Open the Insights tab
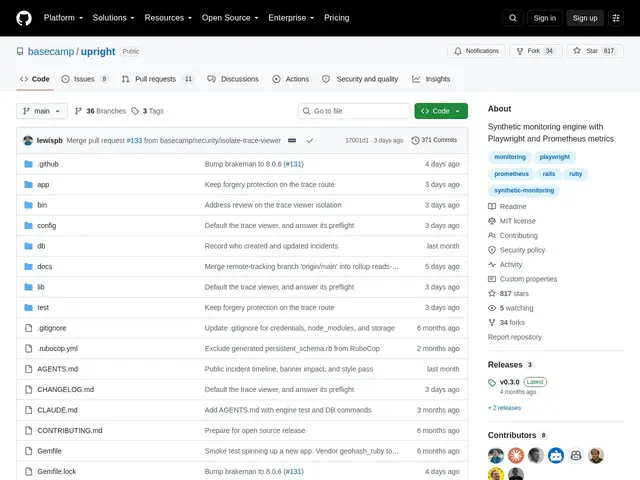Viewport: 640px width, 480px height. (431, 79)
